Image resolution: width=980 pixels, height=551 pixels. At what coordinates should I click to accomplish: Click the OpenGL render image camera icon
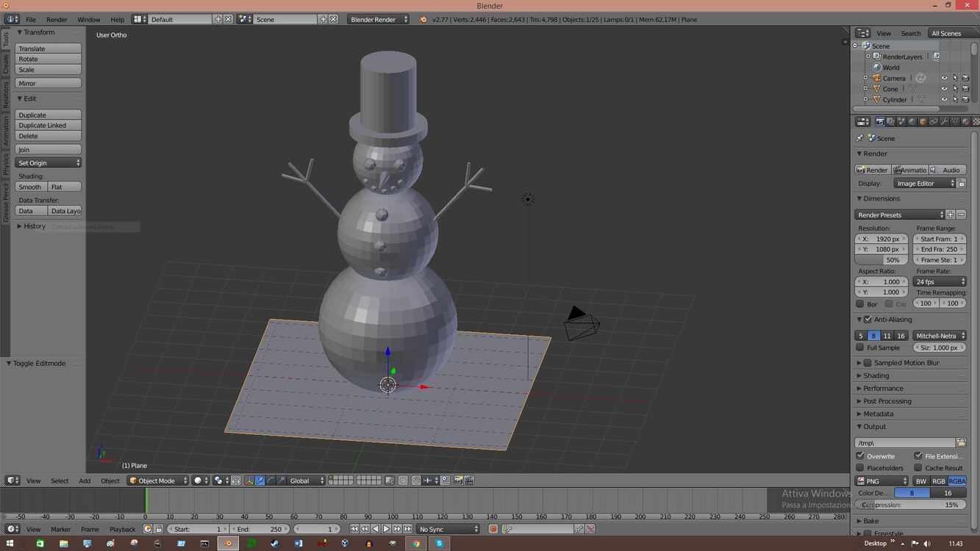pos(458,480)
